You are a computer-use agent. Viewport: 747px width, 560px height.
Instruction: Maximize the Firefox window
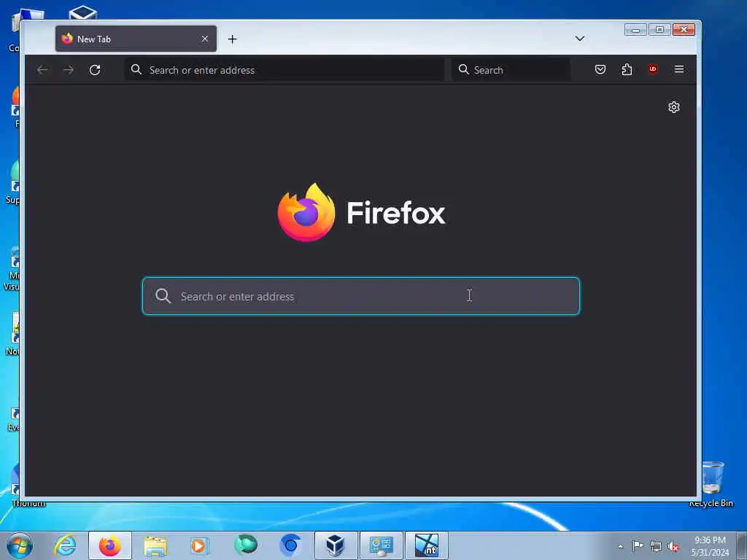click(x=659, y=29)
